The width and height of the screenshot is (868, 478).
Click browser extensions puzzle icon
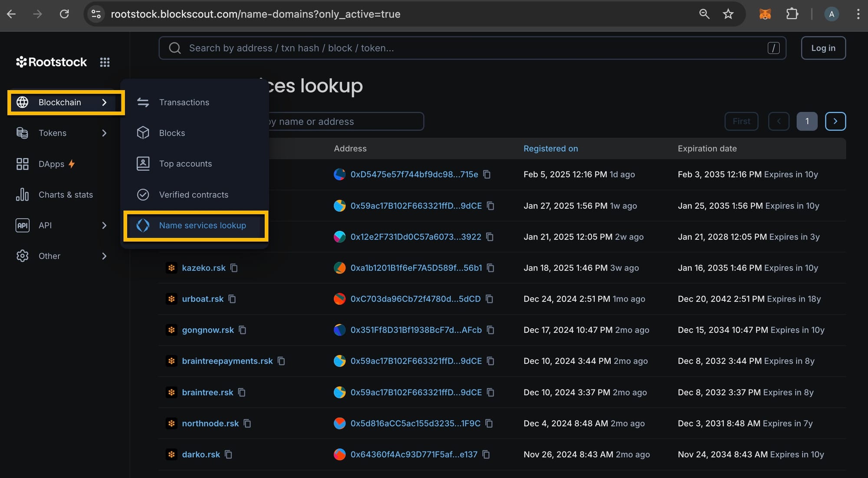792,14
